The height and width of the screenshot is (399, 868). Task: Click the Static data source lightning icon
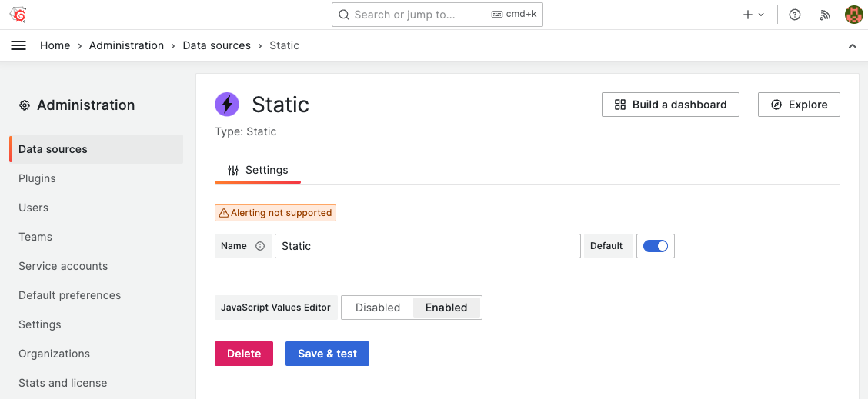click(x=227, y=104)
